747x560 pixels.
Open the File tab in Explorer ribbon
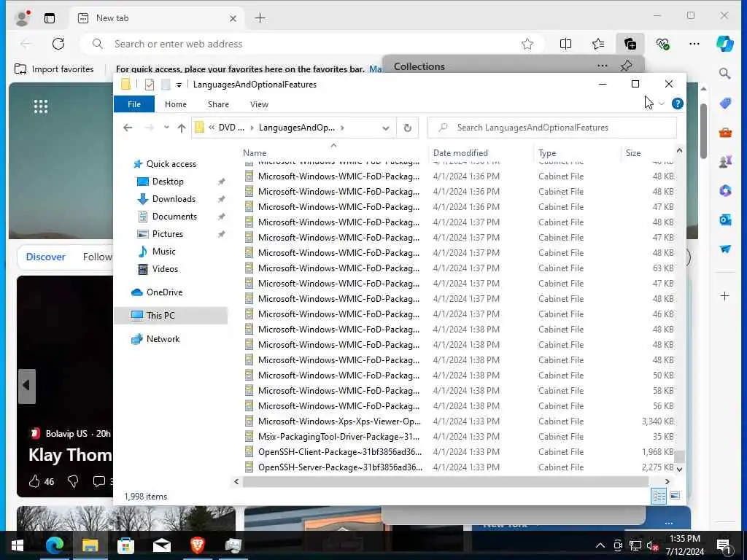pyautogui.click(x=134, y=104)
